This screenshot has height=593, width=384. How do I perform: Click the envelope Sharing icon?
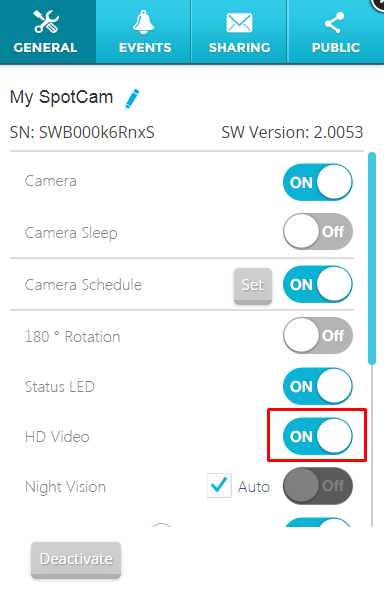click(x=239, y=23)
